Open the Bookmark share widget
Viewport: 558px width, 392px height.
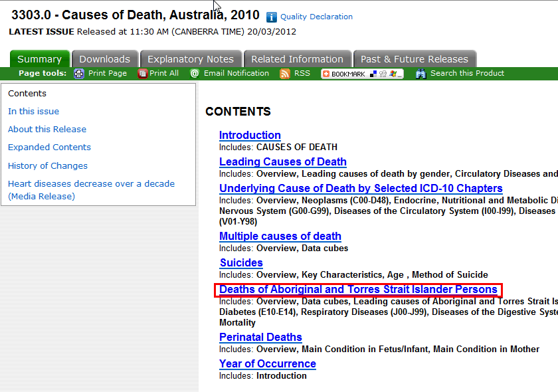coord(362,74)
